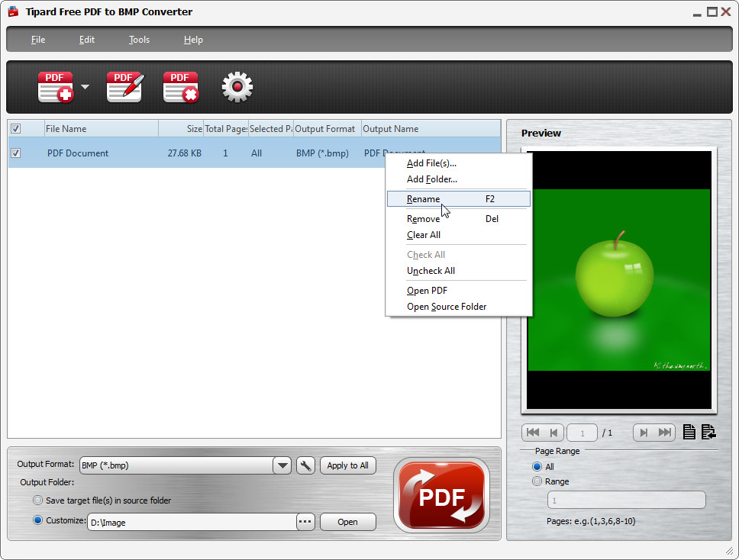Select Rename in the context menu

[459, 199]
